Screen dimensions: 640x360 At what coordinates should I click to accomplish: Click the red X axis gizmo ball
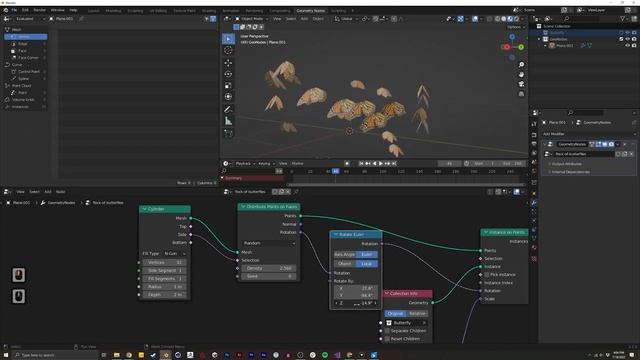pos(507,47)
